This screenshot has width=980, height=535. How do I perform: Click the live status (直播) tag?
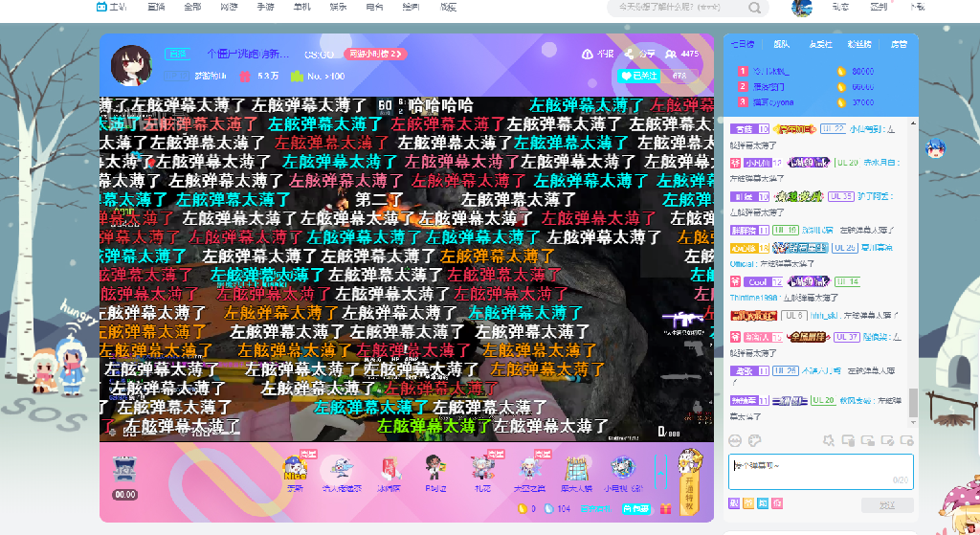(x=177, y=54)
